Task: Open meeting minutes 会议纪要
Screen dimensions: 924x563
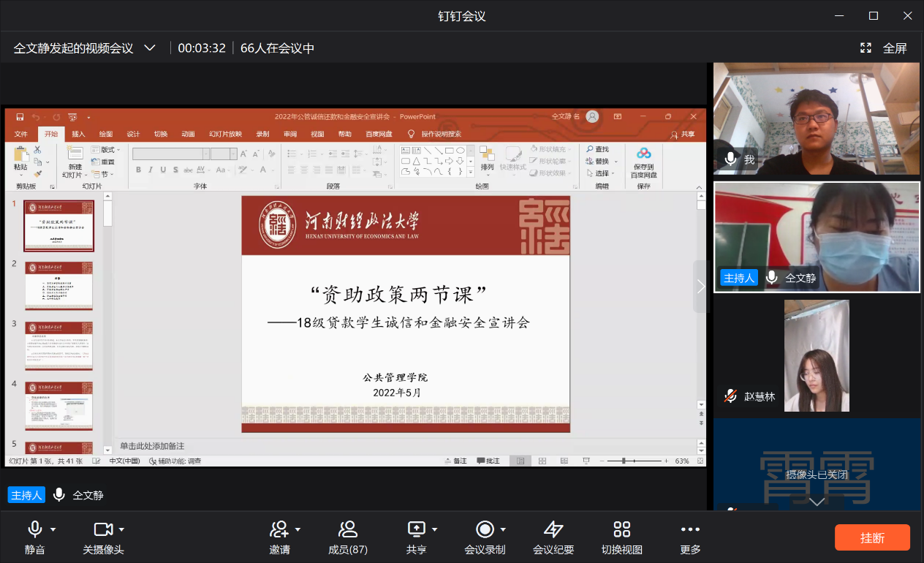Action: tap(553, 537)
